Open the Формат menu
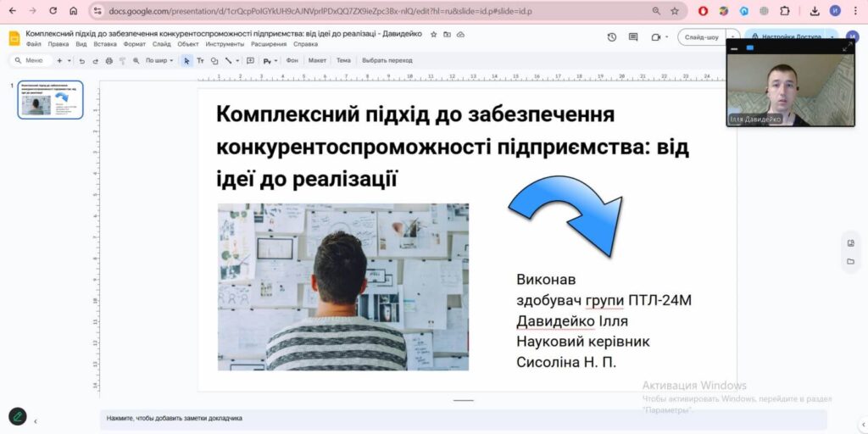The image size is (868, 434). (x=134, y=44)
